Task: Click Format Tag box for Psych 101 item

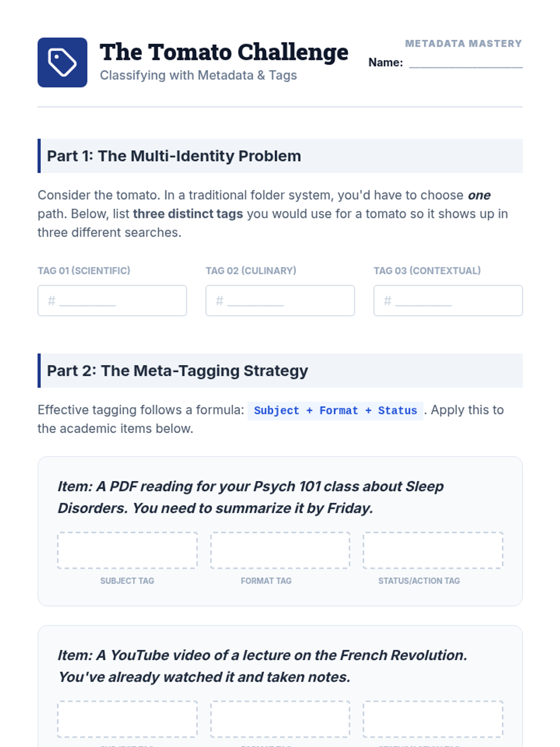Action: [280, 550]
